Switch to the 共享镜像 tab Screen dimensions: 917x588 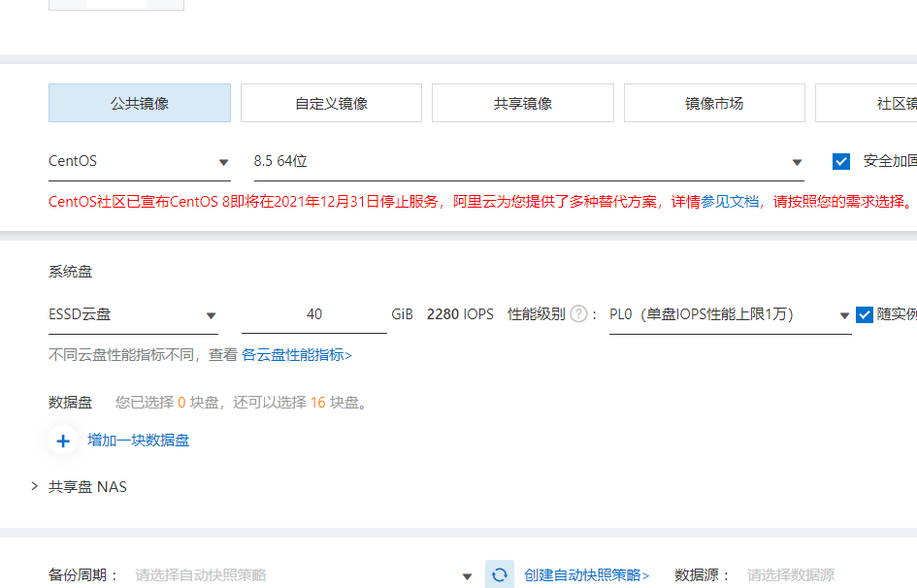point(522,103)
